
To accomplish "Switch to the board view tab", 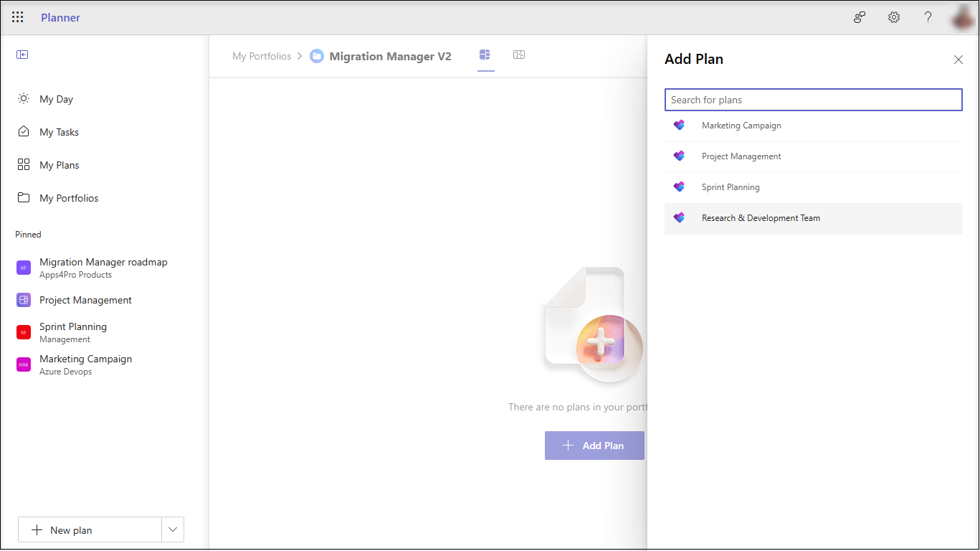I will (x=485, y=54).
